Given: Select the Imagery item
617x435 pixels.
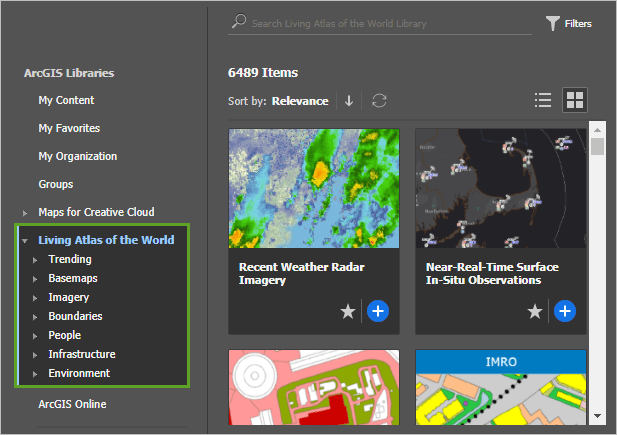Looking at the screenshot, I should (68, 297).
